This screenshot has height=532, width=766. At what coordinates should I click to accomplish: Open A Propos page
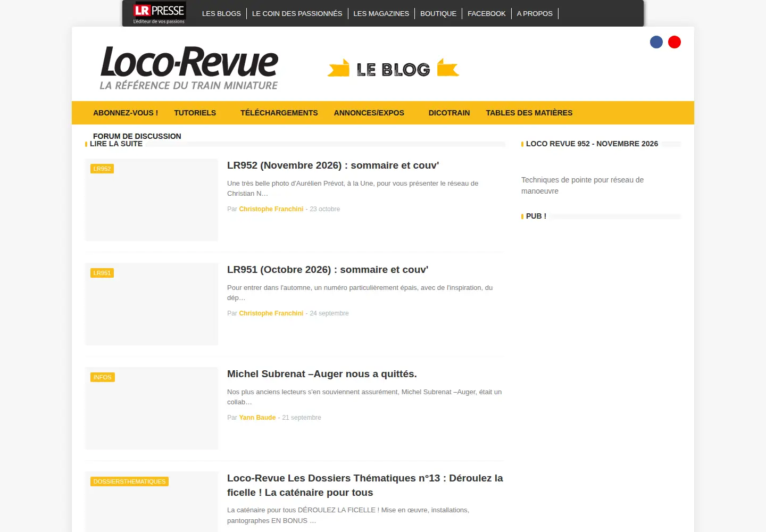click(x=535, y=13)
